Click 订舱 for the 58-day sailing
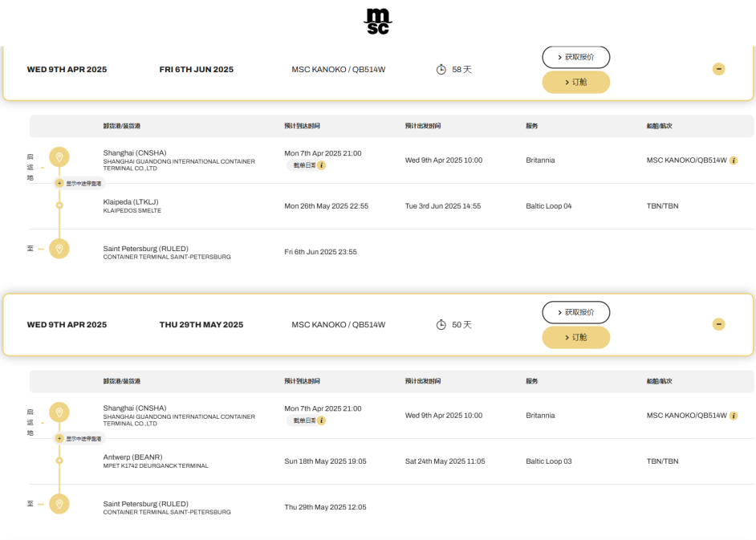This screenshot has height=540, width=756. (575, 82)
